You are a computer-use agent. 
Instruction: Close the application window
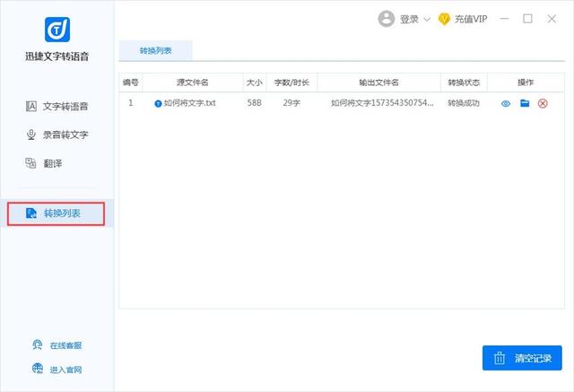tap(552, 19)
